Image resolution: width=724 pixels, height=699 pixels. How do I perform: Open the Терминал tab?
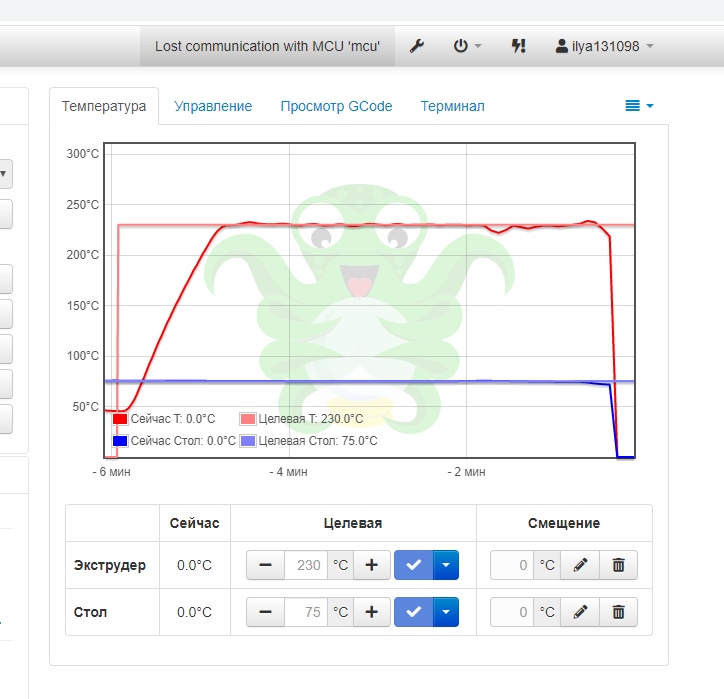[452, 106]
